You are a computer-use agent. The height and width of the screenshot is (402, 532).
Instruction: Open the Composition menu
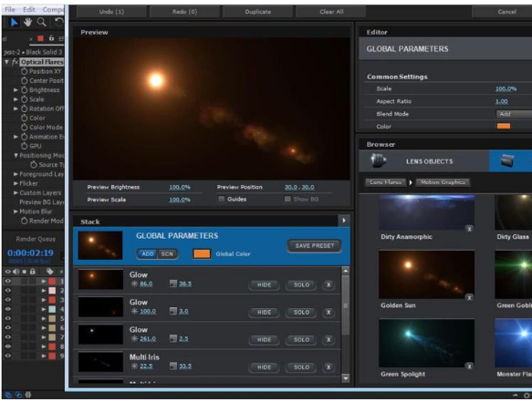point(53,9)
